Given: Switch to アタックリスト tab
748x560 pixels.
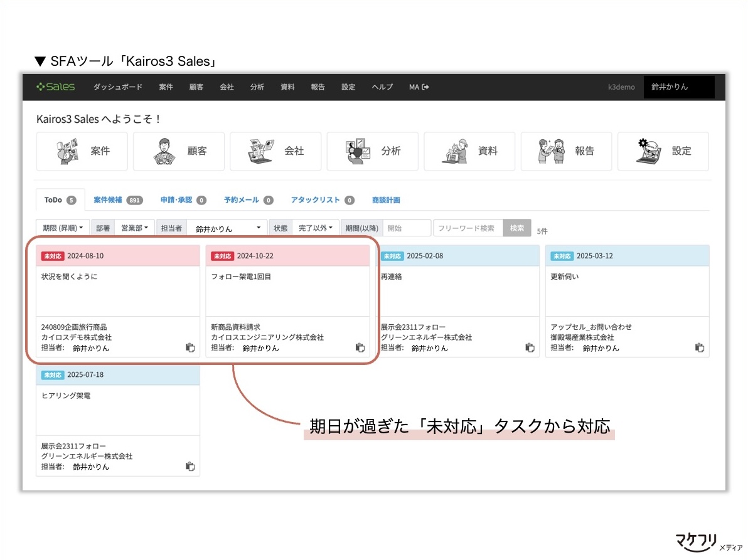Looking at the screenshot, I should pyautogui.click(x=323, y=200).
